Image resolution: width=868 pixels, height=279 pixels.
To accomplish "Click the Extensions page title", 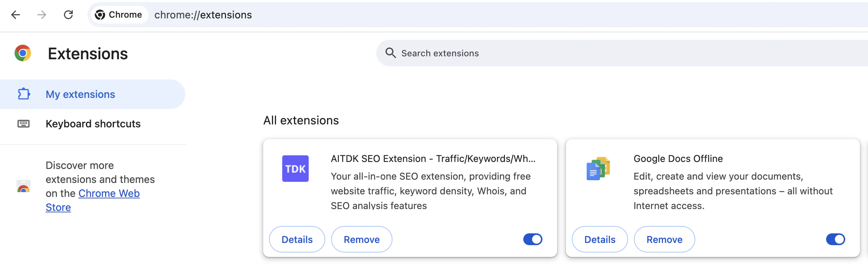I will (88, 54).
